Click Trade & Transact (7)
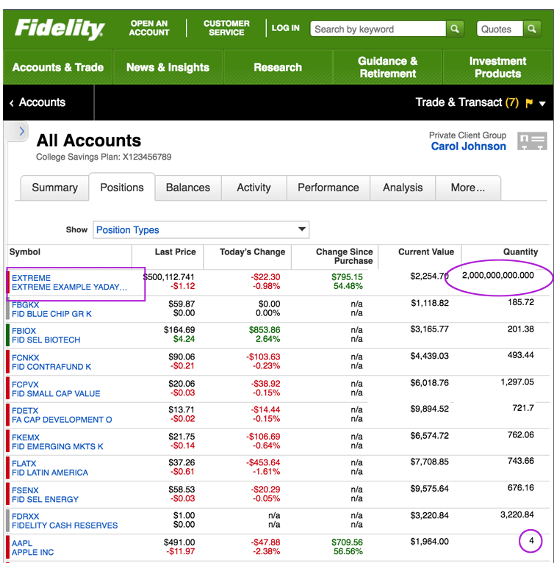 [467, 102]
